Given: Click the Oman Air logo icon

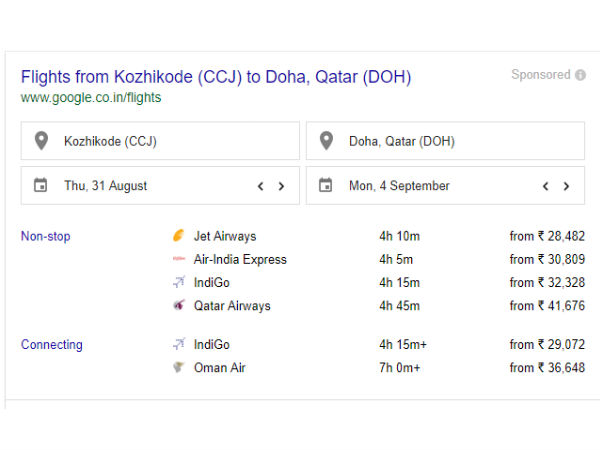Looking at the screenshot, I should (179, 368).
